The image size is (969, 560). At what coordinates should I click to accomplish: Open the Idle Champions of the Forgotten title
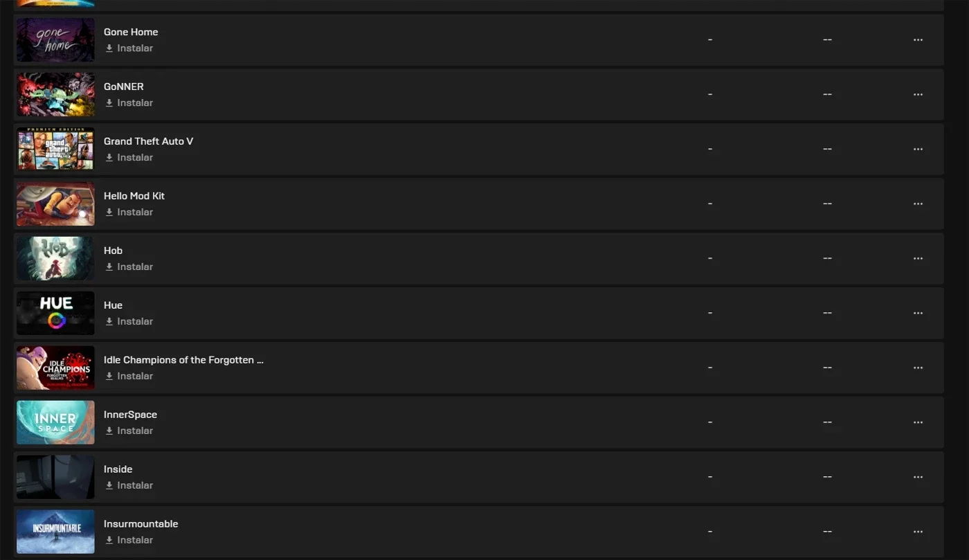[x=183, y=360]
